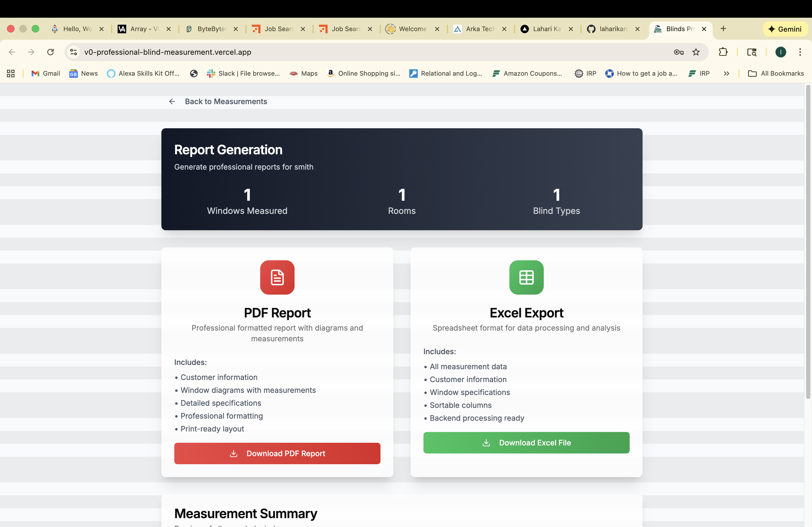Click Download Excel File button
The width and height of the screenshot is (812, 527).
(x=526, y=442)
